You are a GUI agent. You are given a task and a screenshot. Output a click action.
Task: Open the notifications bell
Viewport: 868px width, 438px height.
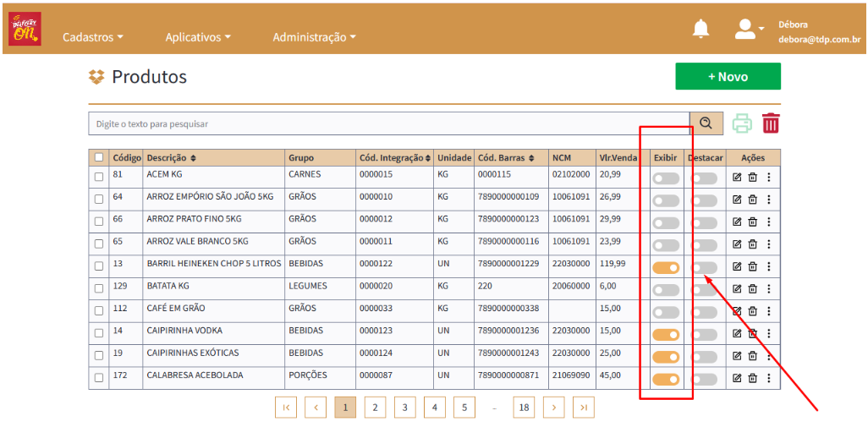click(700, 30)
